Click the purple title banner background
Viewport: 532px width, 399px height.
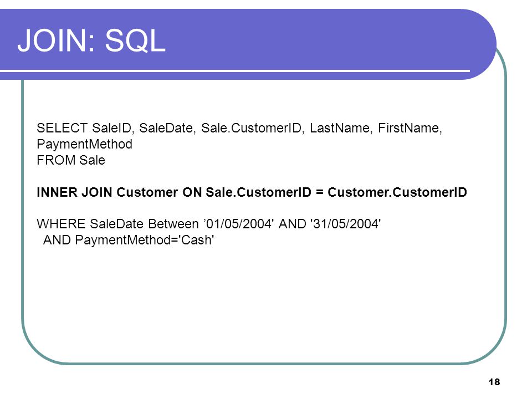pos(305,40)
